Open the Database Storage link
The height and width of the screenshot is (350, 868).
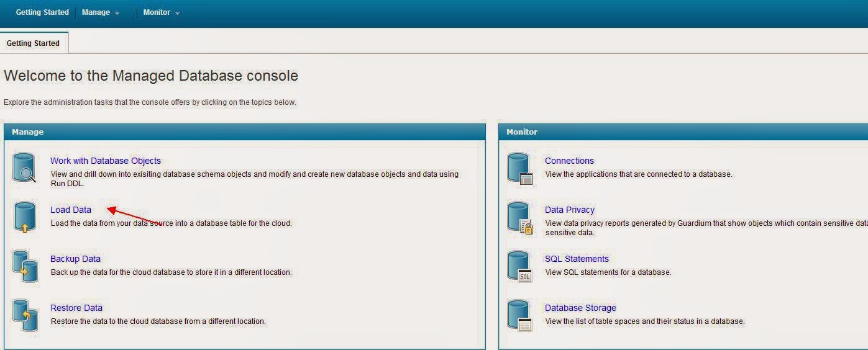tap(580, 308)
